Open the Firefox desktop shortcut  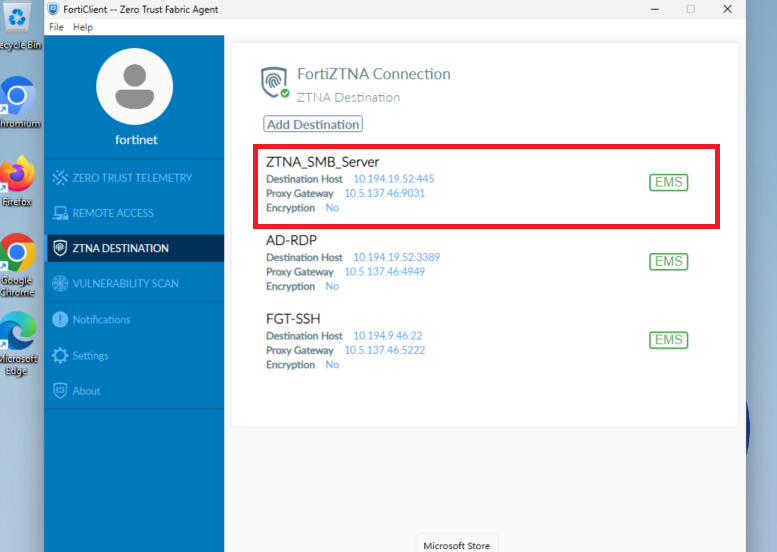point(17,180)
